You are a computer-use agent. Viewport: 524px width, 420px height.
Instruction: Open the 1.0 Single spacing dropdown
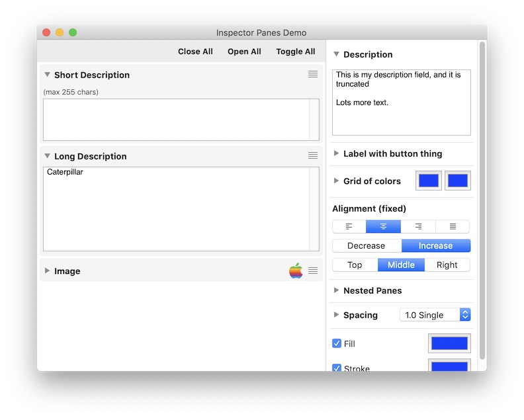435,315
